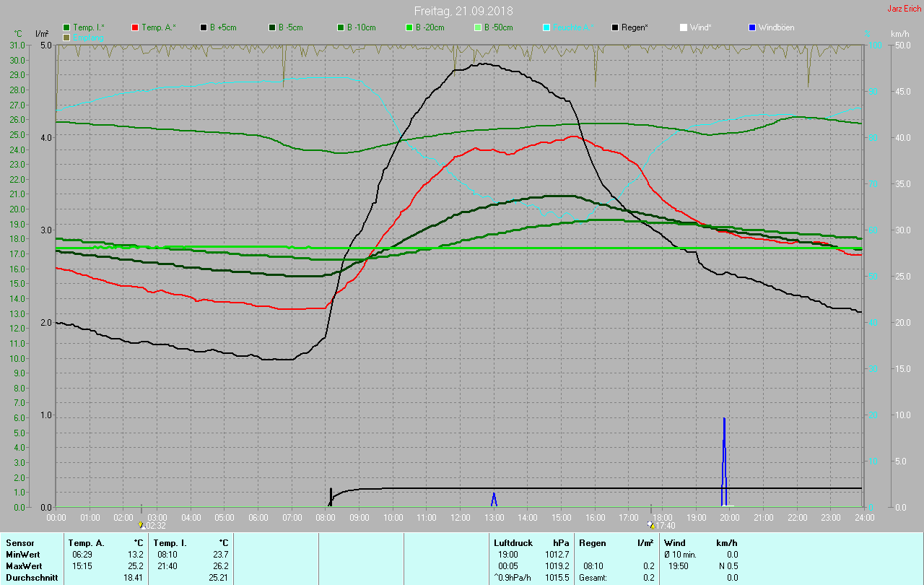Toggle the B -10cm series legend entry

point(357,27)
